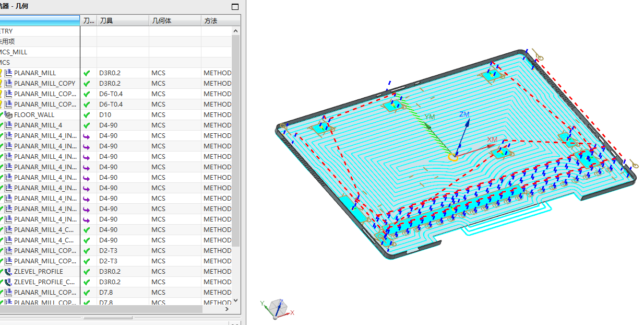Click the ZLEVEL_PROFILE_C... operation icon
The width and height of the screenshot is (644, 325).
pos(8,282)
